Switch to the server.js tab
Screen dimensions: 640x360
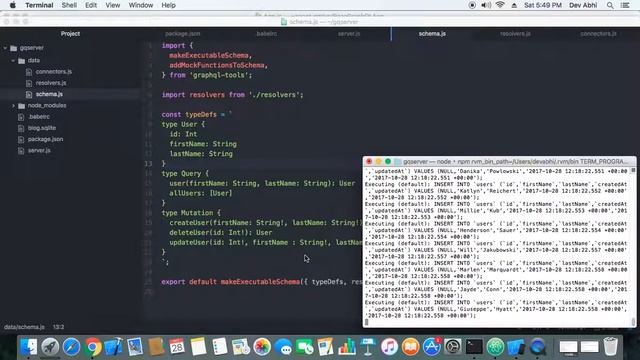click(x=349, y=34)
